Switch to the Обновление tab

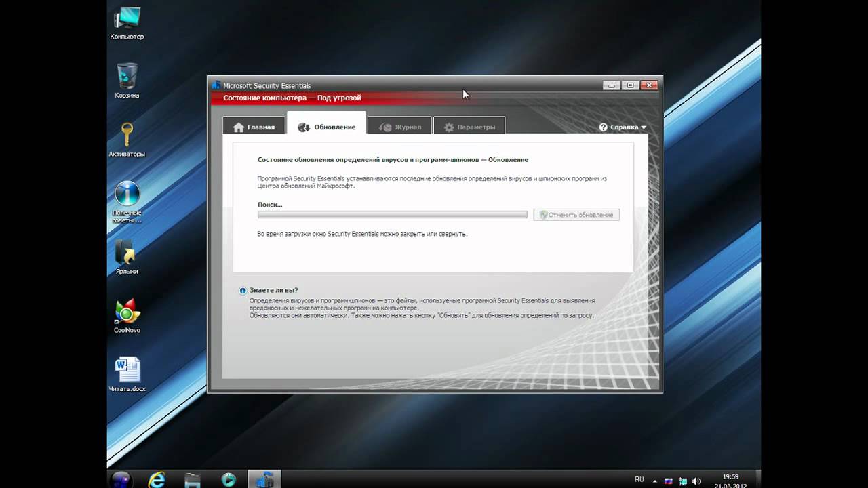326,124
